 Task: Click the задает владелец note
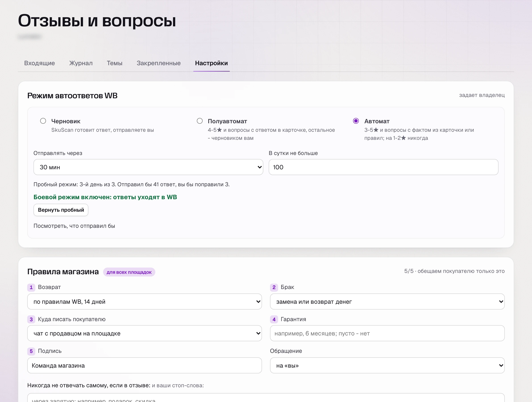point(482,95)
